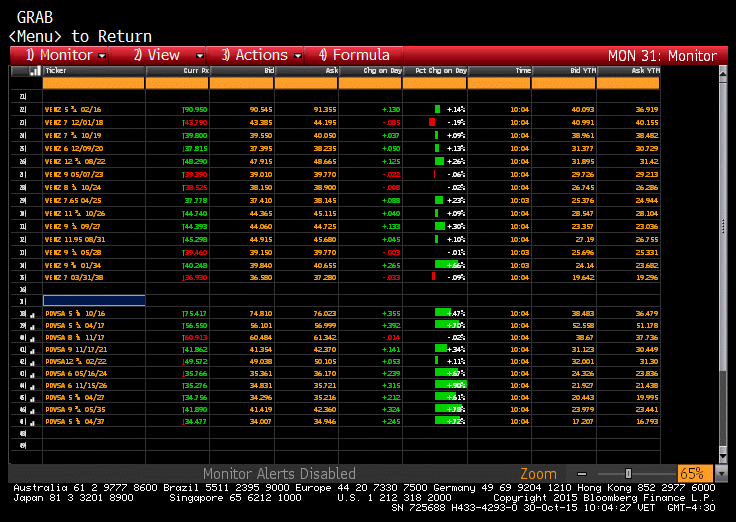Image resolution: width=736 pixels, height=522 pixels.
Task: Select the VENZ 7.65 04/25 ticker
Action: tap(73, 201)
